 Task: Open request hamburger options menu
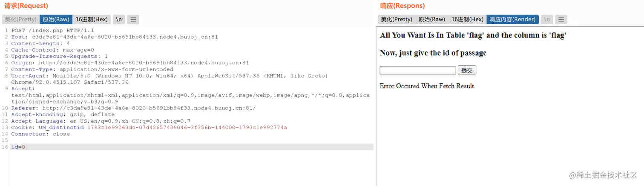133,19
